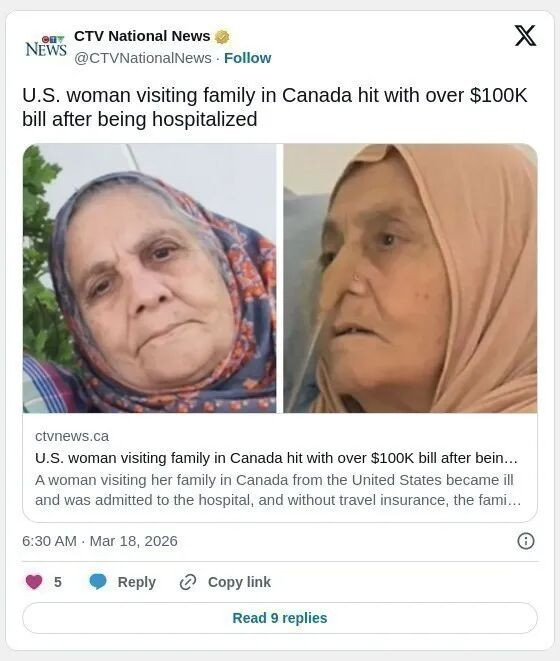Viewport: 560px width, 661px height.
Task: Like the tweet with heart icon
Action: point(34,582)
